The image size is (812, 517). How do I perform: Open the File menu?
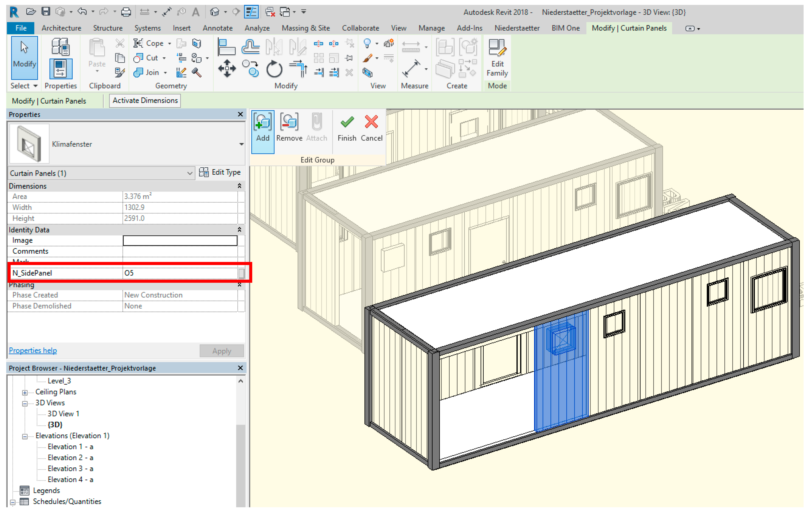(x=21, y=28)
